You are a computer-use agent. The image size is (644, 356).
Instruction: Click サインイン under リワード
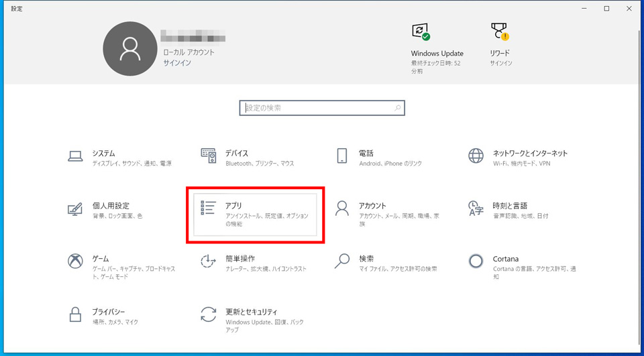(501, 63)
